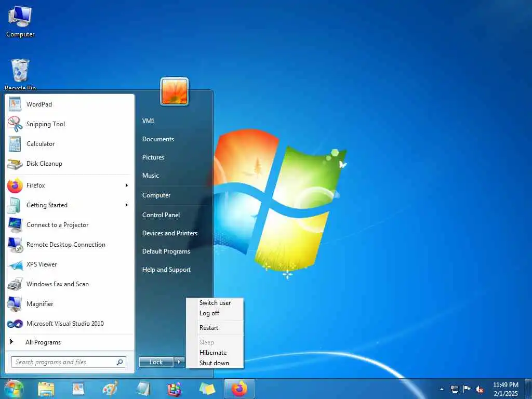This screenshot has height=399, width=532.
Task: Click the Show desktop strip
Action: point(528,389)
